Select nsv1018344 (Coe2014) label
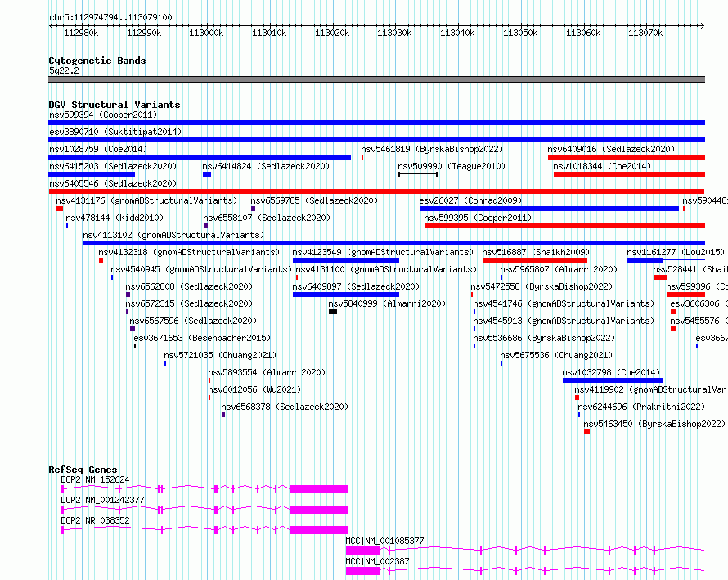Viewport: 728px width, 580px height. pos(602,166)
